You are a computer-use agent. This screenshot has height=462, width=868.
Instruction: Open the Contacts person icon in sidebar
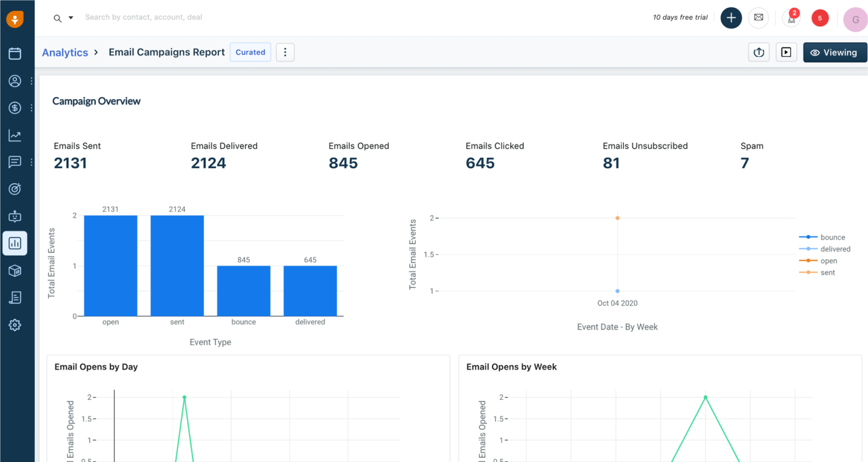point(15,81)
